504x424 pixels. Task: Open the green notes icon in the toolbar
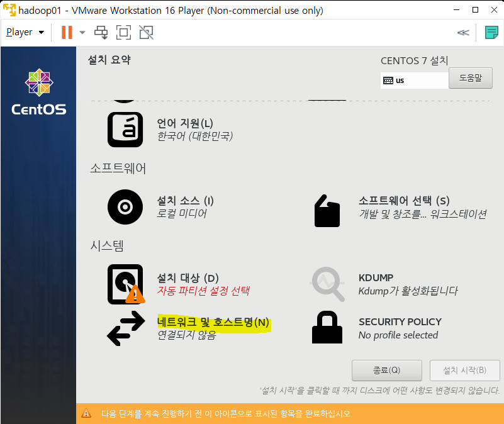click(x=491, y=33)
